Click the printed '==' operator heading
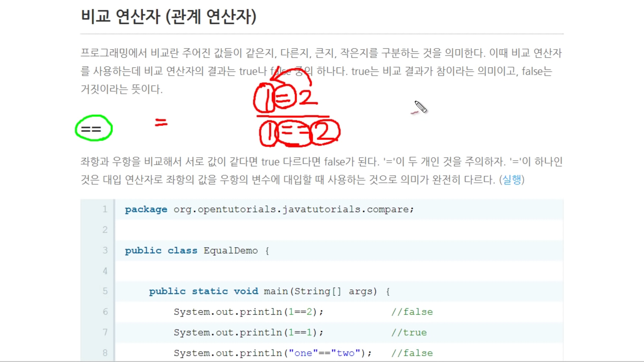644x362 pixels. [x=91, y=129]
